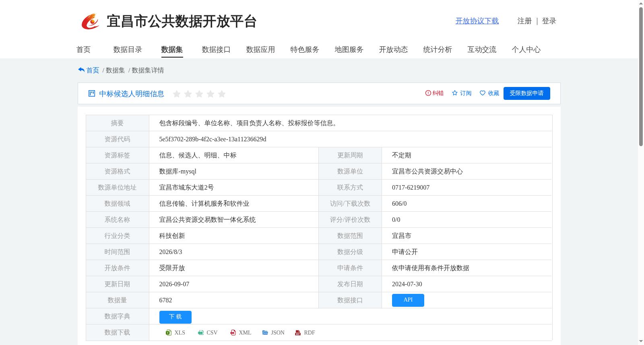
Task: Download data via the CSV file icon
Action: pos(201,333)
